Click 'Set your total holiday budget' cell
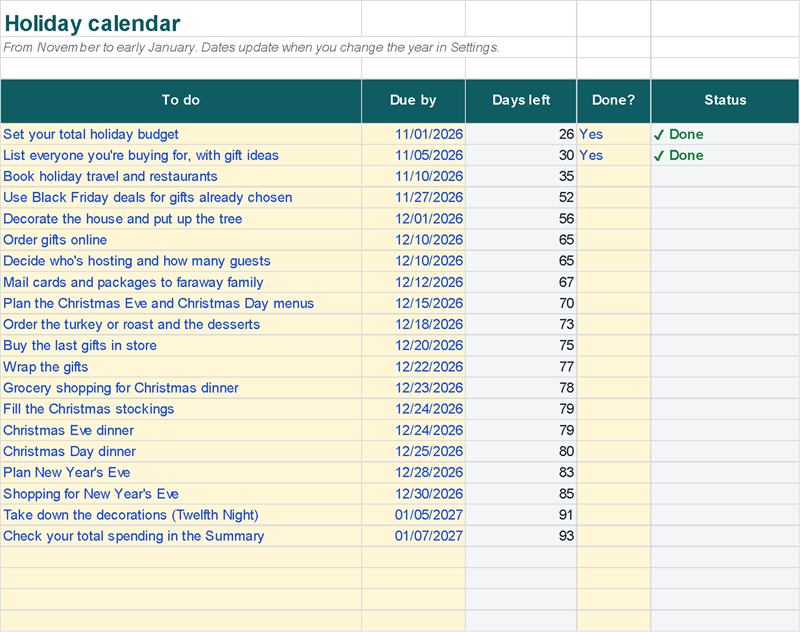The image size is (800, 632). tap(181, 134)
